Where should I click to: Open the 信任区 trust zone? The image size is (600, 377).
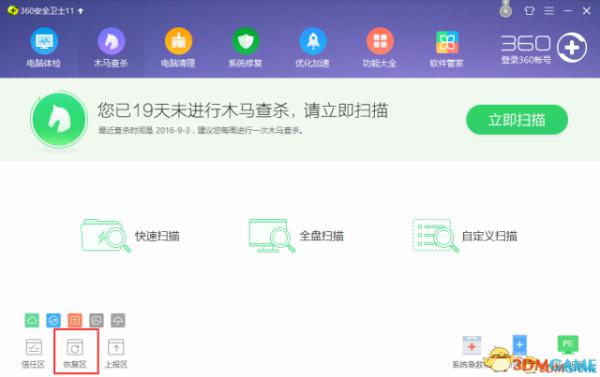tap(33, 353)
